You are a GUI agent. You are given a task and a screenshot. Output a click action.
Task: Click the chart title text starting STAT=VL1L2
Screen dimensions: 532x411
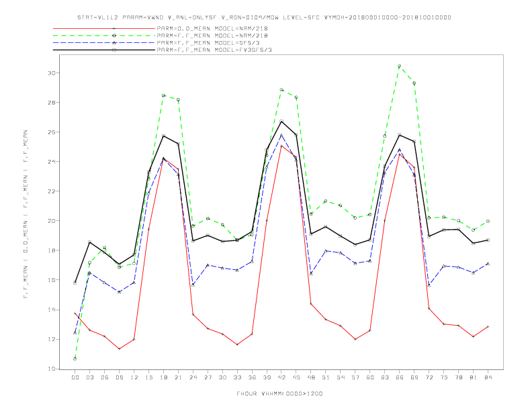pos(264,17)
